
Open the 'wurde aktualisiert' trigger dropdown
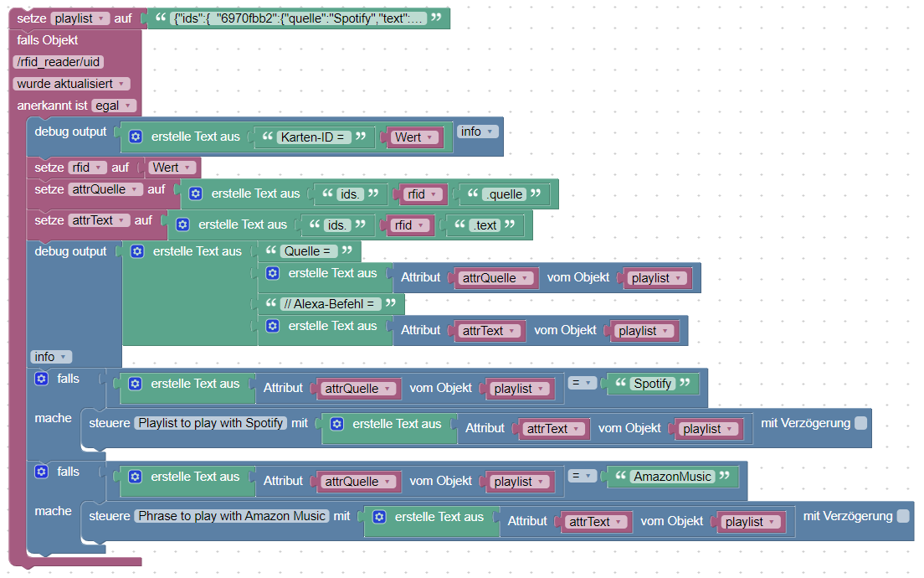coord(71,84)
